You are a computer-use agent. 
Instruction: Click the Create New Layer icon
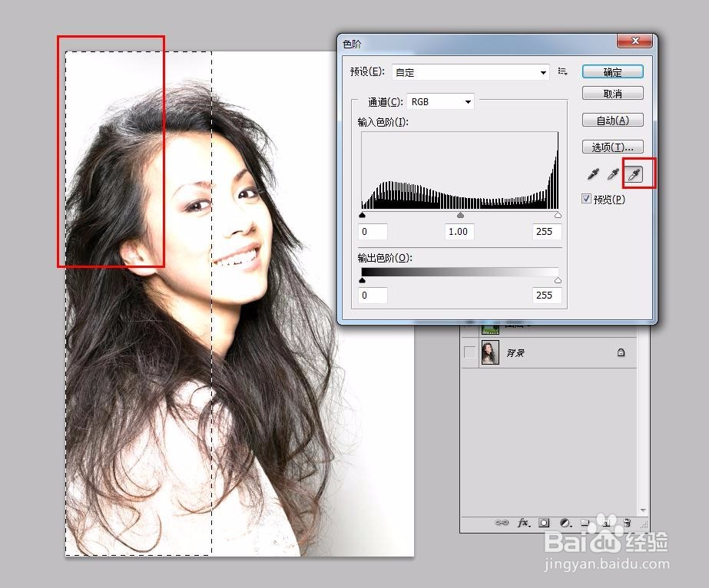click(x=605, y=523)
